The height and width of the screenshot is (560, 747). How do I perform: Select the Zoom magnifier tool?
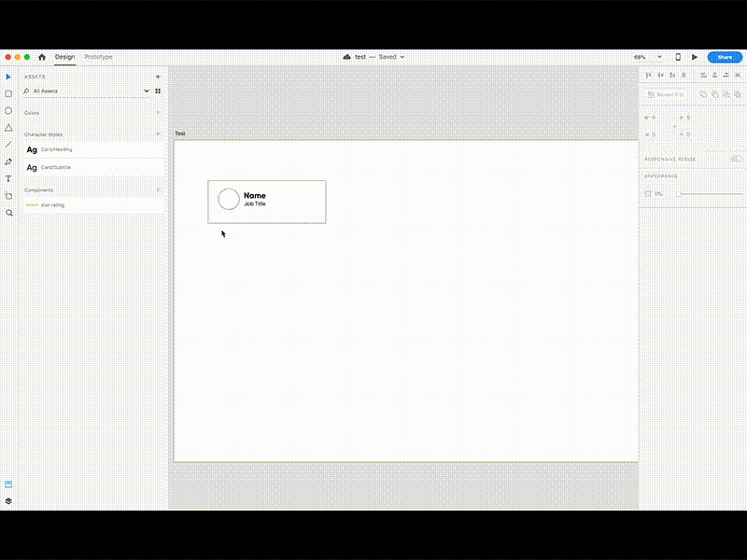click(x=9, y=213)
